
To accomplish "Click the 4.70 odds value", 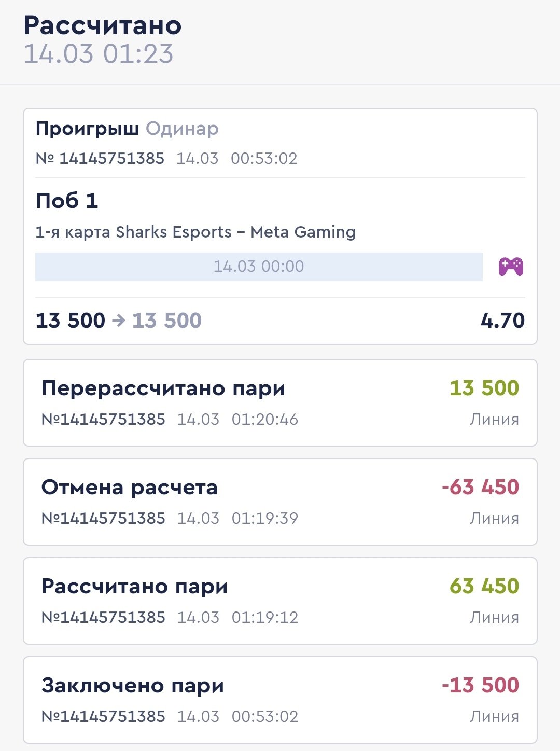I will coord(502,321).
